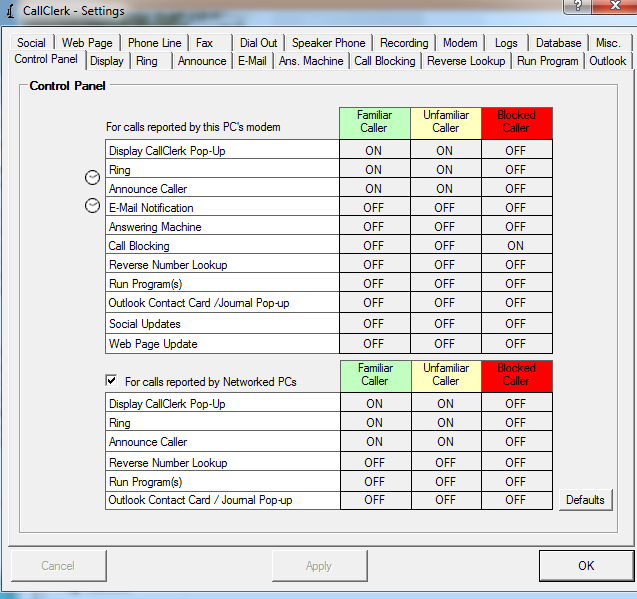Viewport: 637px width, 599px height.
Task: Open the Ans. Machine tab
Action: (311, 61)
